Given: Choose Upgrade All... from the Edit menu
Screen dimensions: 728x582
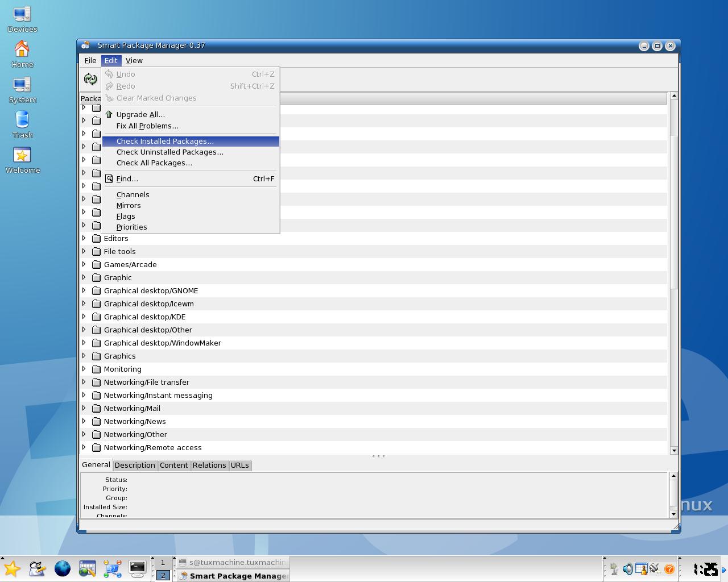Looking at the screenshot, I should tap(191, 115).
